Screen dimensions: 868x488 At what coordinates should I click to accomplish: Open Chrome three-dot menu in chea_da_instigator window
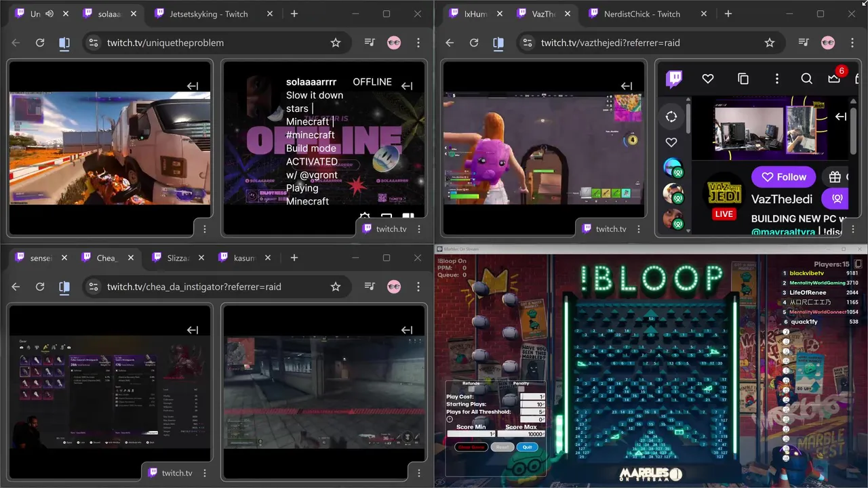418,287
